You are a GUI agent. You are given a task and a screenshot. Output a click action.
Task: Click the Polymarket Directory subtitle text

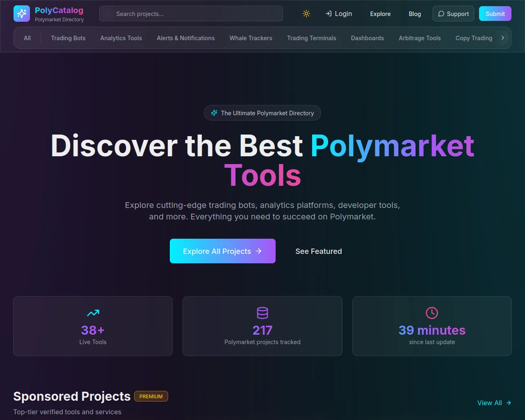point(59,19)
